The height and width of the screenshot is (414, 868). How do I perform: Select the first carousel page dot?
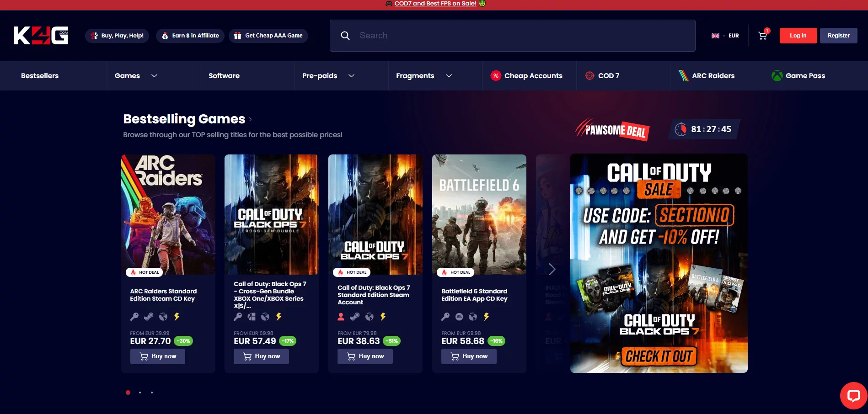[128, 393]
